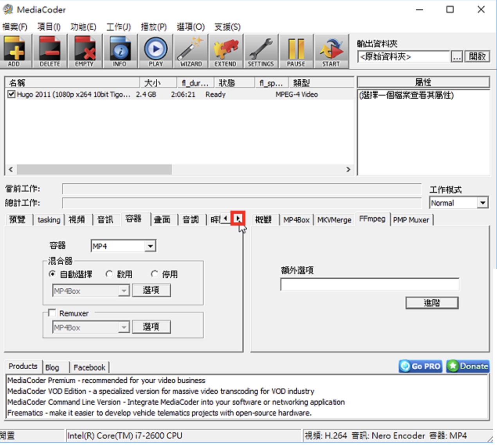Click the file list horizontal scrollbar thumb

(x=94, y=169)
